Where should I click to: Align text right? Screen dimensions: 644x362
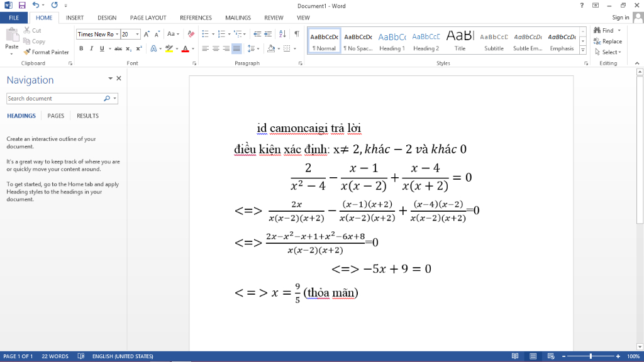pyautogui.click(x=226, y=48)
